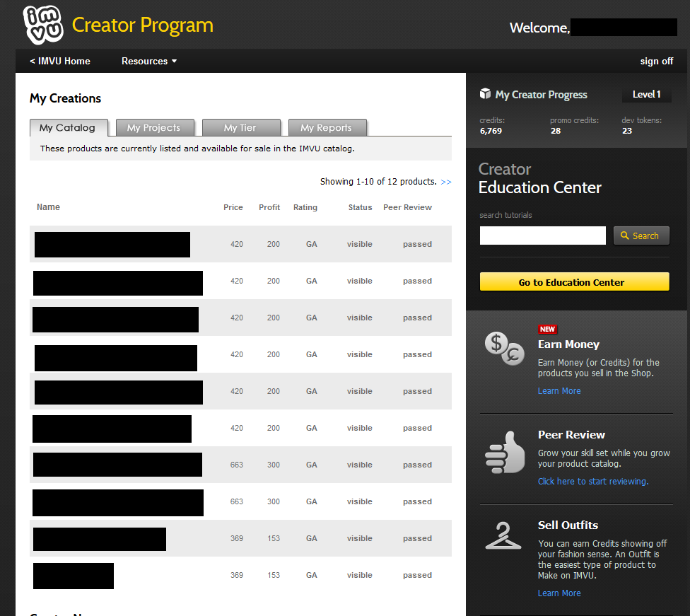Click the Rating column header

pos(305,207)
